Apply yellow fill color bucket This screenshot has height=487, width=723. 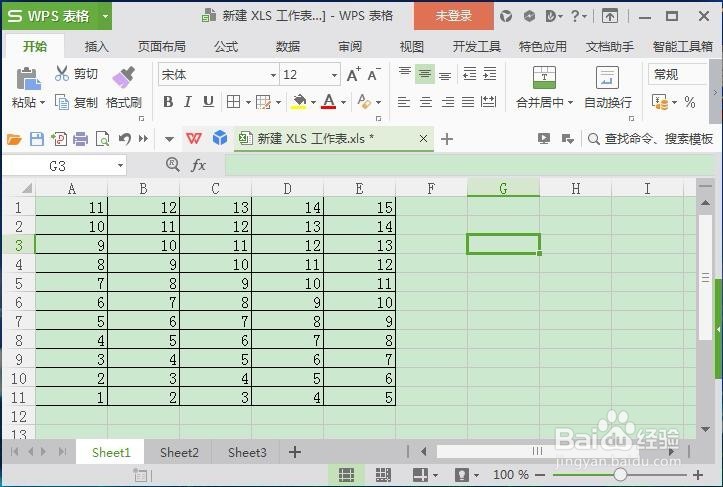click(299, 101)
